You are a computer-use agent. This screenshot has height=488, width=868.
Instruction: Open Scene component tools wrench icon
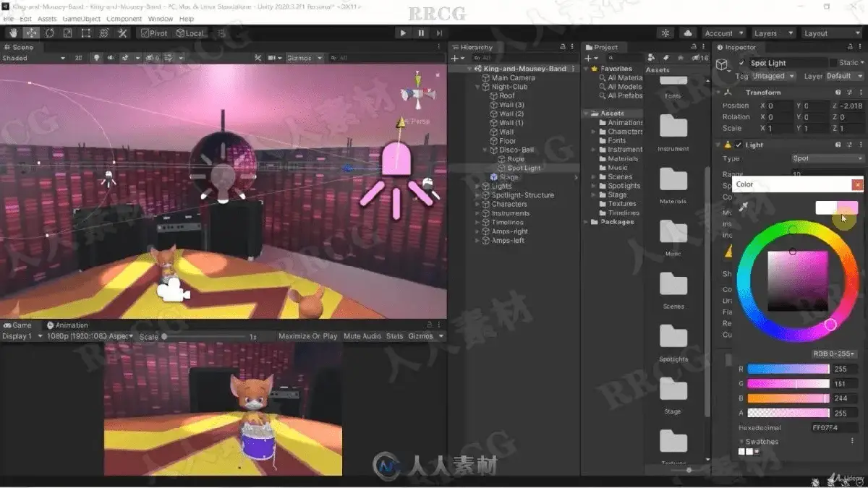click(x=258, y=58)
